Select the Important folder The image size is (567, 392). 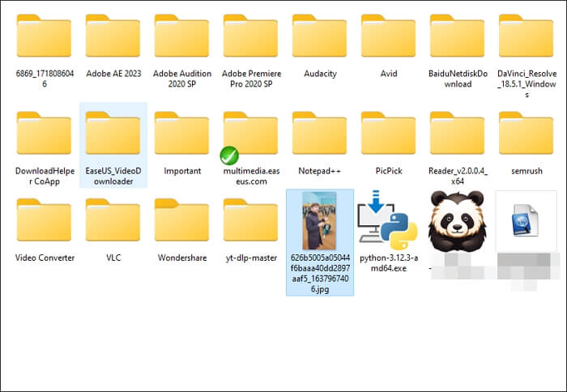click(x=181, y=134)
